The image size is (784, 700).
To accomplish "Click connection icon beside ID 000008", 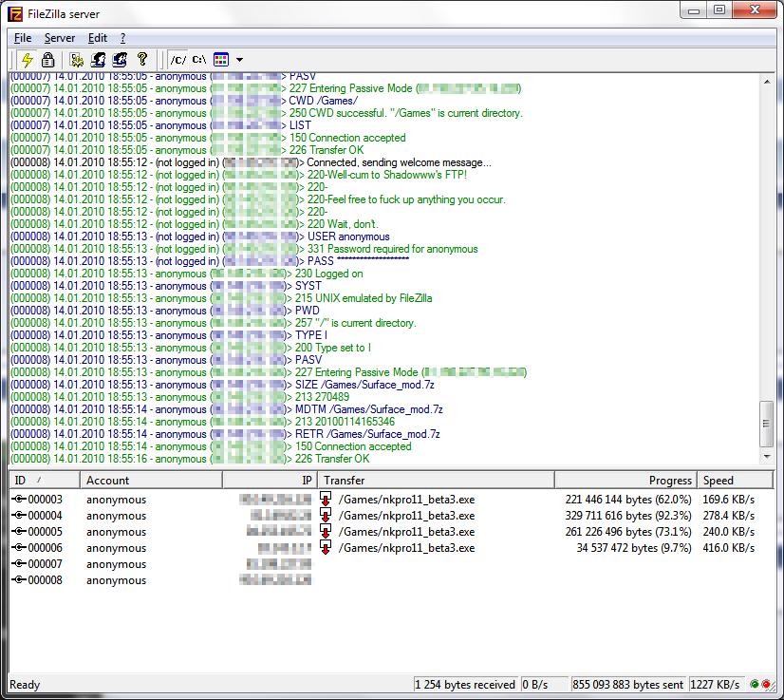I will 19,580.
